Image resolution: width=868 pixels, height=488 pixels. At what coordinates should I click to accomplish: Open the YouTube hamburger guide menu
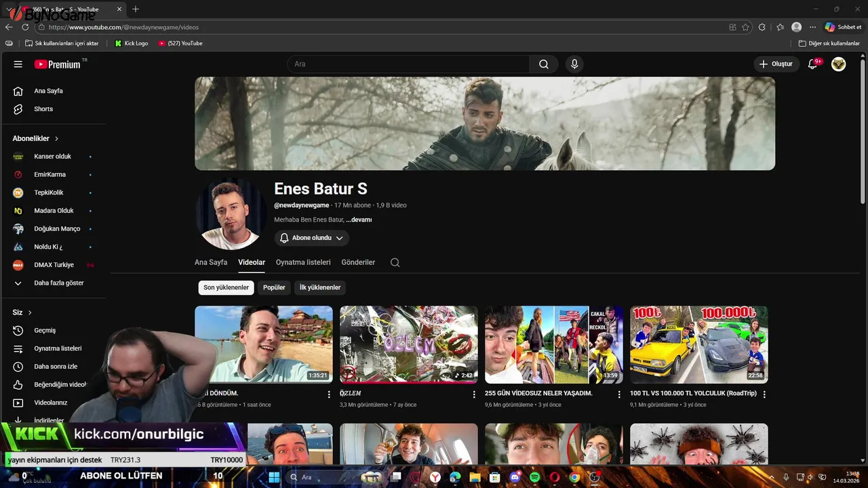(18, 64)
